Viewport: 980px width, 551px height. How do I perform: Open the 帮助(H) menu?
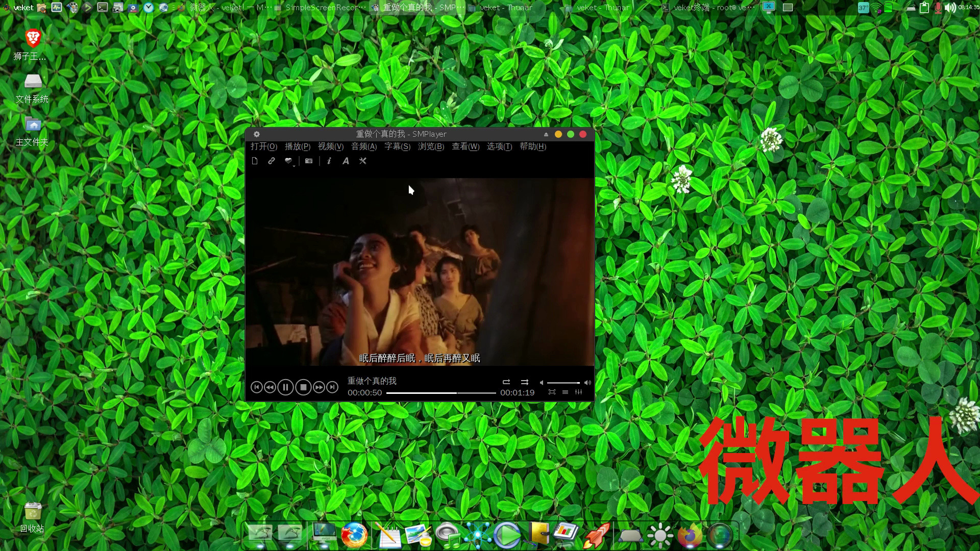click(533, 146)
